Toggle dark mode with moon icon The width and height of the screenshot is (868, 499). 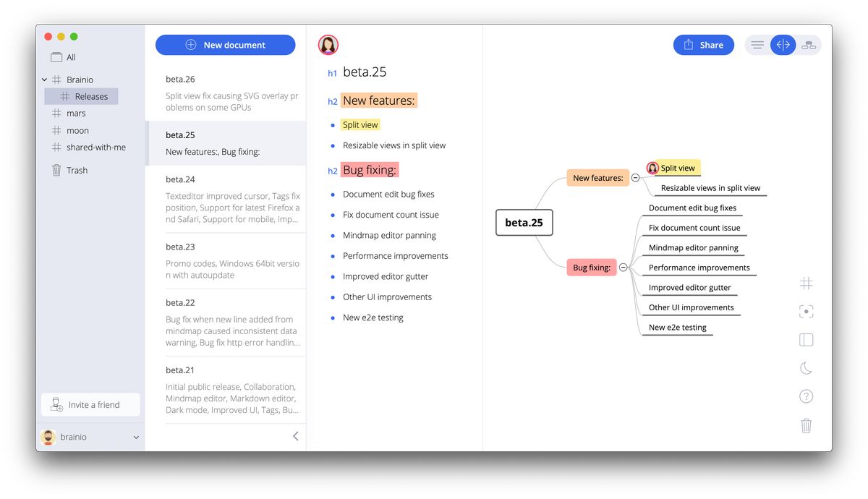click(806, 368)
